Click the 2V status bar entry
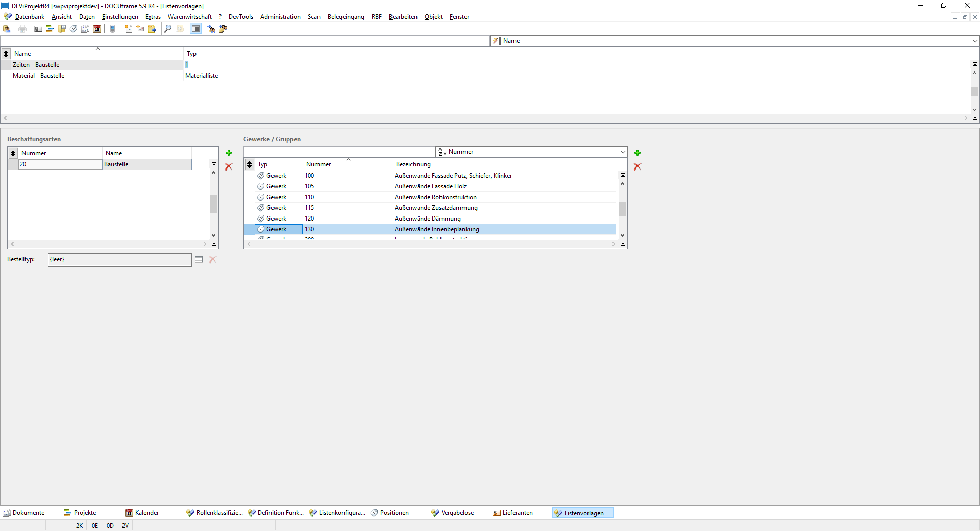980x531 pixels. [x=125, y=526]
